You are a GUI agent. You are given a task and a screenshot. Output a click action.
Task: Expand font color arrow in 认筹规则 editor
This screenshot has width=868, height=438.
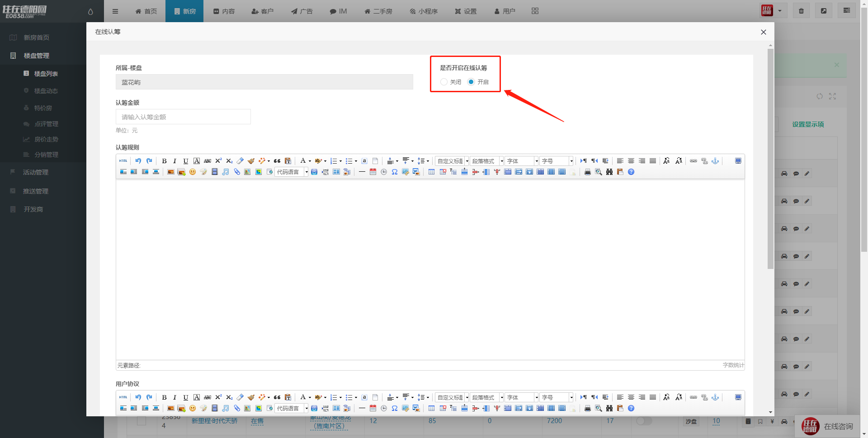point(310,161)
